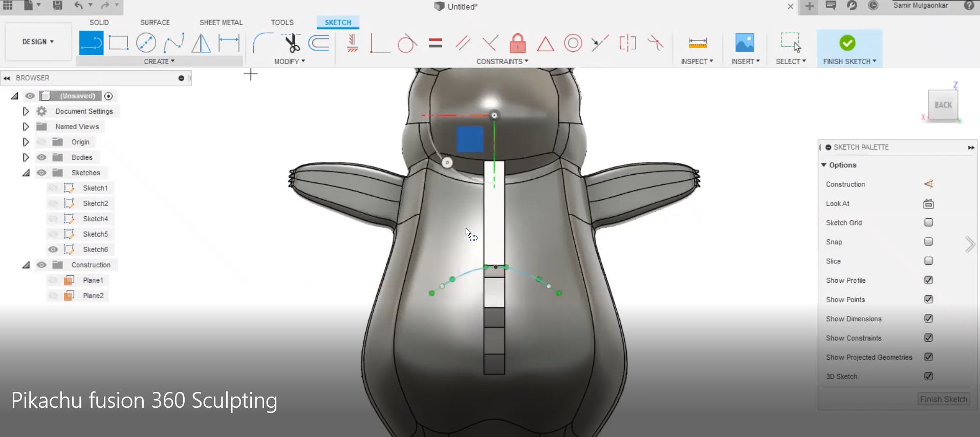Viewport: 980px width, 437px height.
Task: Click the SKETCH tab
Action: click(338, 23)
